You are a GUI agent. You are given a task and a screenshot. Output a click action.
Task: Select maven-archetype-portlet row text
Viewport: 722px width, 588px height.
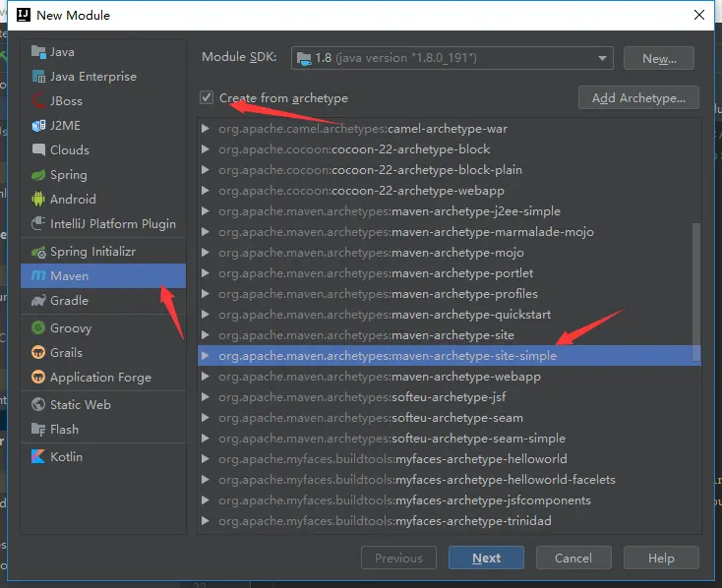(376, 273)
